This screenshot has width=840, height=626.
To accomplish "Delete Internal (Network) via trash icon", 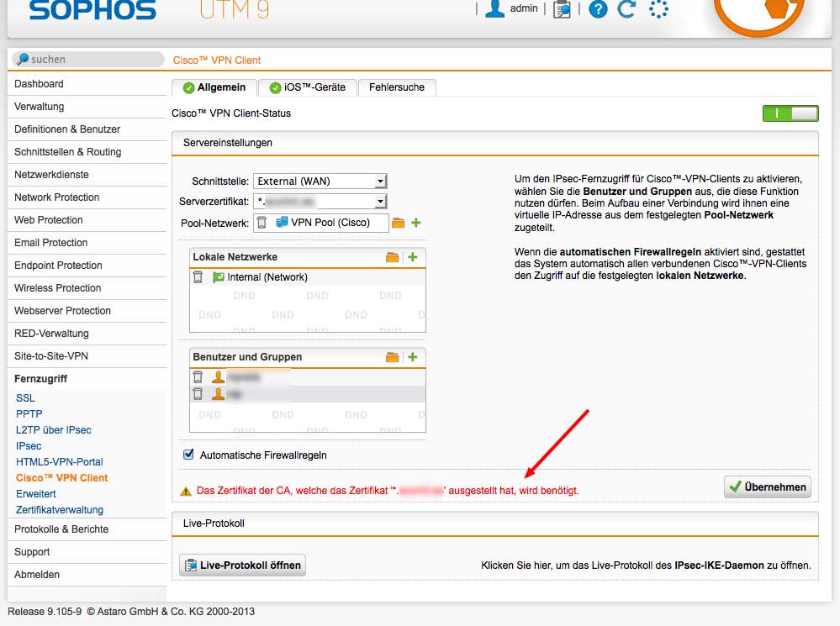I will click(198, 276).
